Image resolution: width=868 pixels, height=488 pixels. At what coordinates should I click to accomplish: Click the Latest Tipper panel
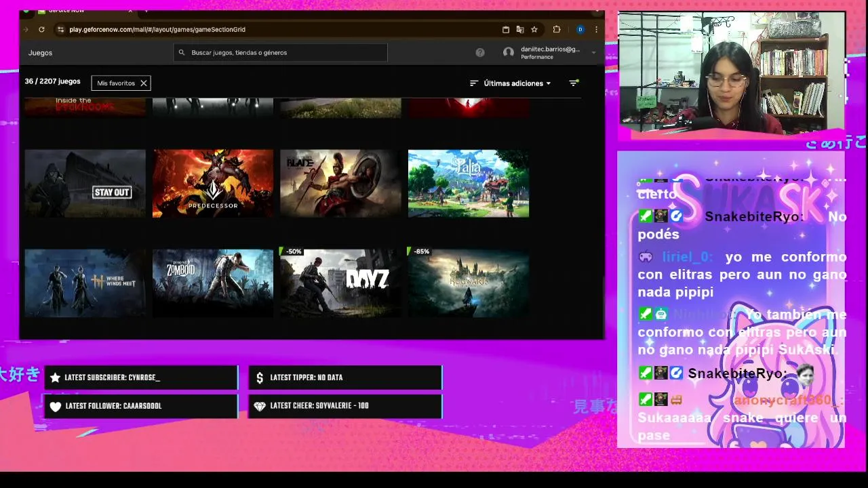(345, 378)
